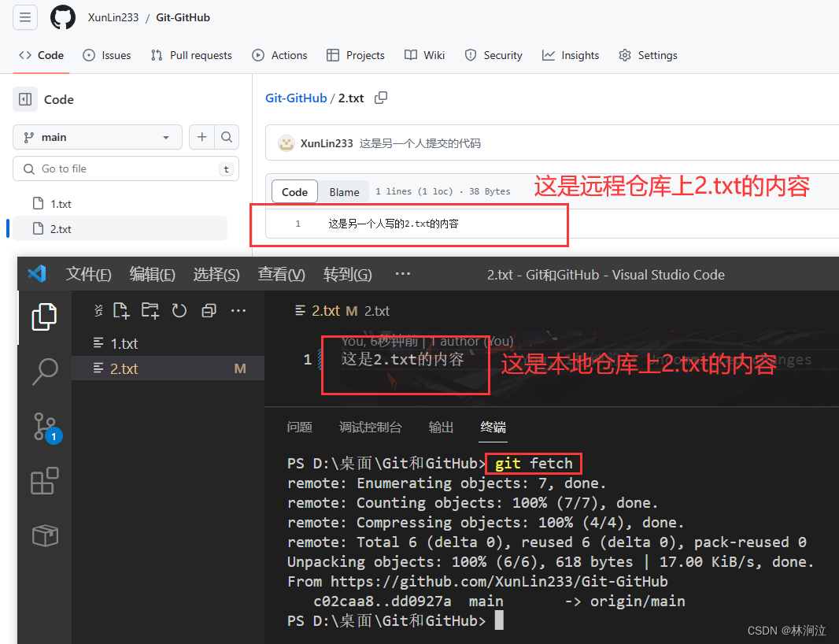
Task: Open the Projects tab
Action: (356, 55)
